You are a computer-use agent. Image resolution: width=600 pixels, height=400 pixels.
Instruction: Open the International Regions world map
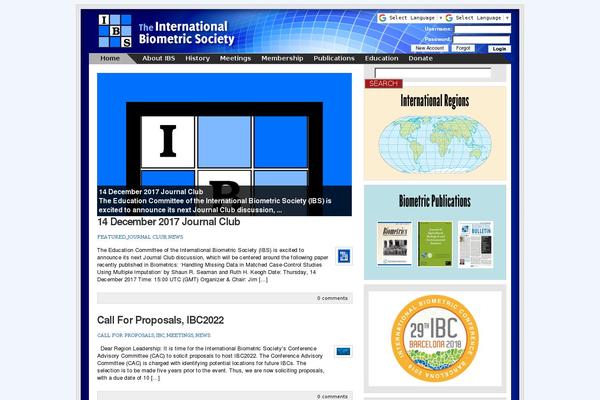[435, 145]
